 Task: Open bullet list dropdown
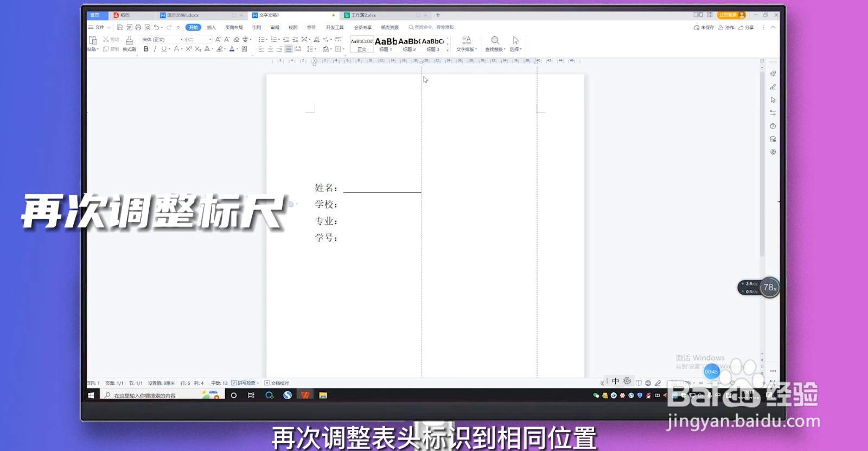(x=266, y=39)
